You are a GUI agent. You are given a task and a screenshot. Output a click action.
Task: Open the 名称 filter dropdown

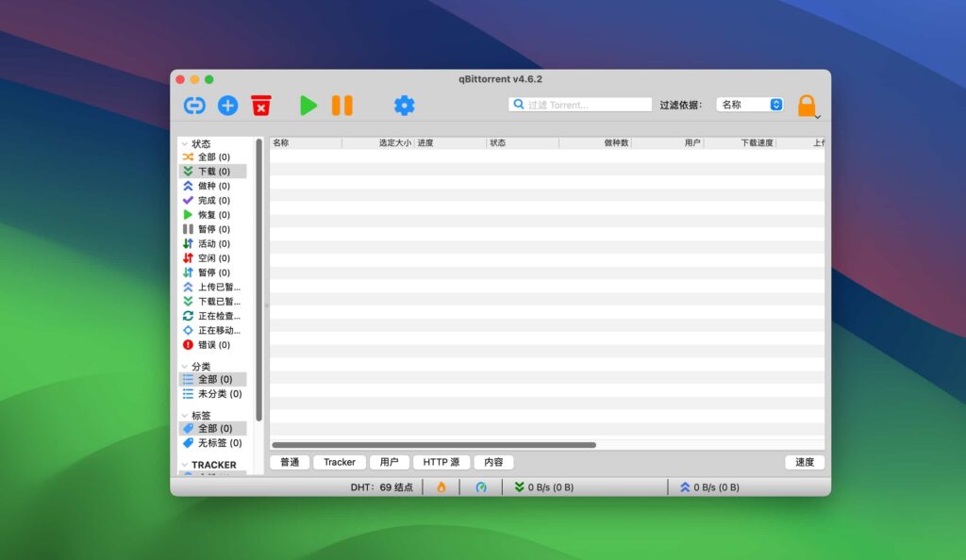coord(748,105)
